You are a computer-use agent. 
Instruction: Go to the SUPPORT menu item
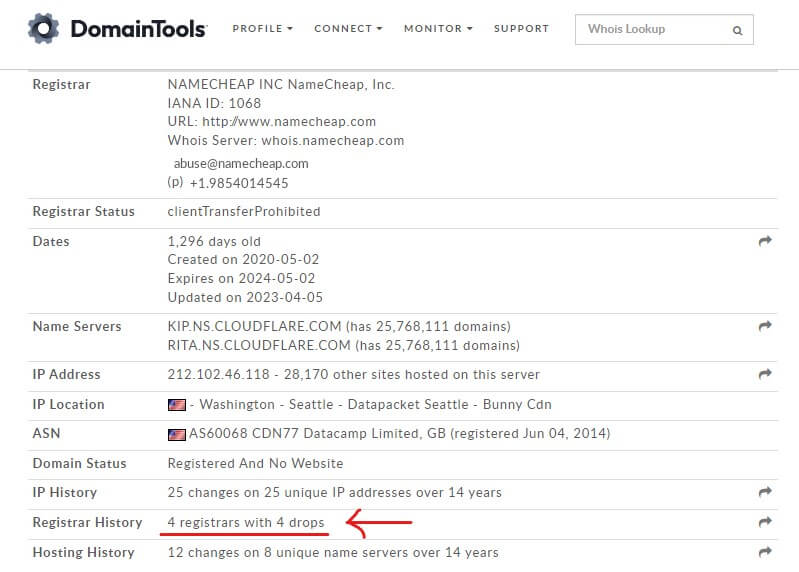click(x=521, y=29)
